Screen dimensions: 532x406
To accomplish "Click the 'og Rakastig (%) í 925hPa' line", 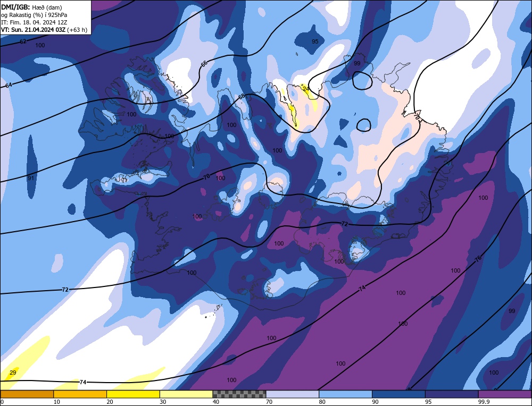I will [x=34, y=15].
